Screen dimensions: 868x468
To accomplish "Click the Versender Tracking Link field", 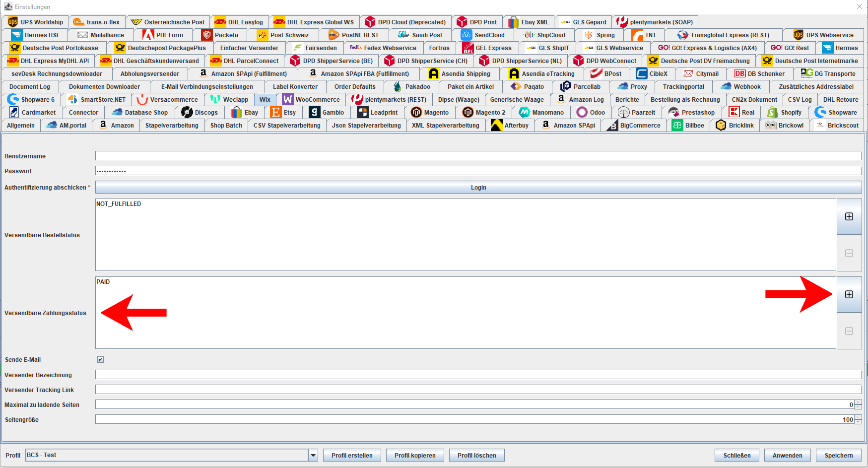I will tap(478, 390).
